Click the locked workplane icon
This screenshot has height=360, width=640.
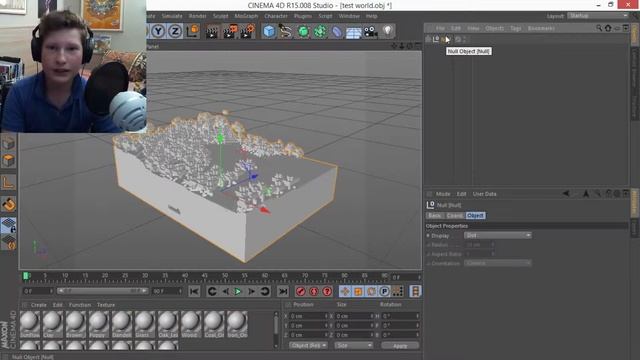coord(8,226)
